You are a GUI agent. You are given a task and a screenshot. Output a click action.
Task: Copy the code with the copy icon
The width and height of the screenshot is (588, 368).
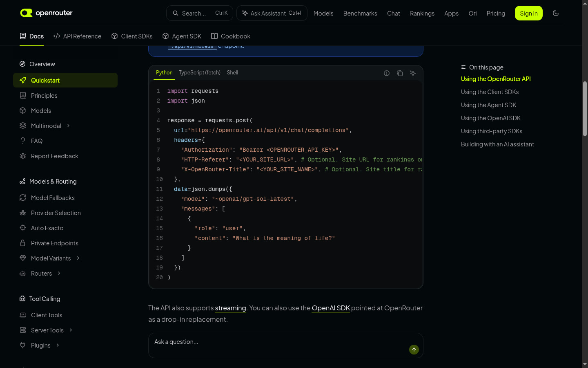400,73
